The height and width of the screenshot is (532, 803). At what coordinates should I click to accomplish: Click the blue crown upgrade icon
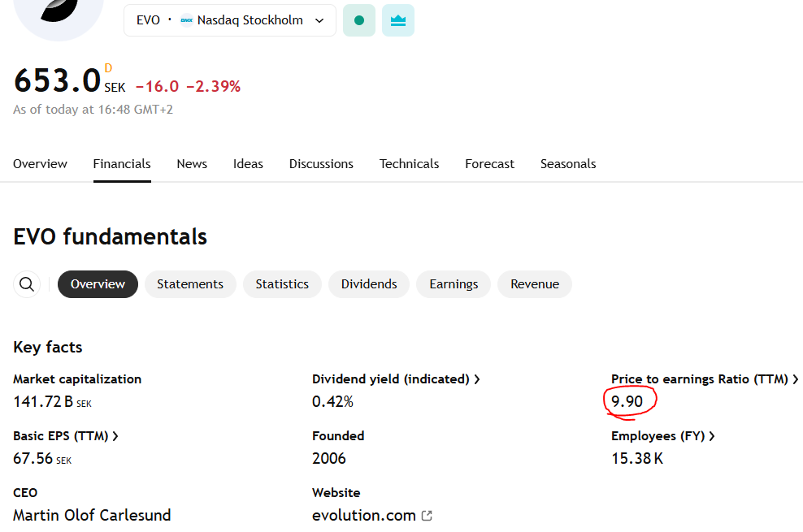(x=397, y=19)
